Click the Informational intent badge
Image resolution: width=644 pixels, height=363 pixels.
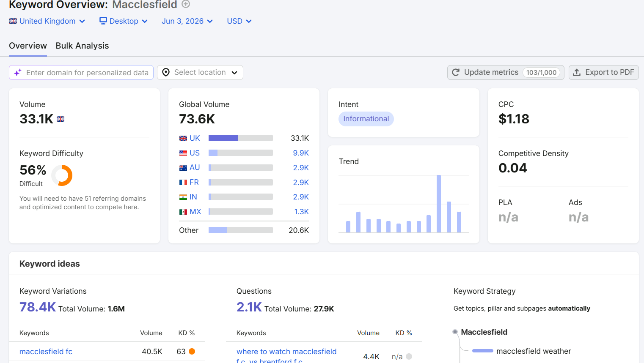pyautogui.click(x=366, y=119)
